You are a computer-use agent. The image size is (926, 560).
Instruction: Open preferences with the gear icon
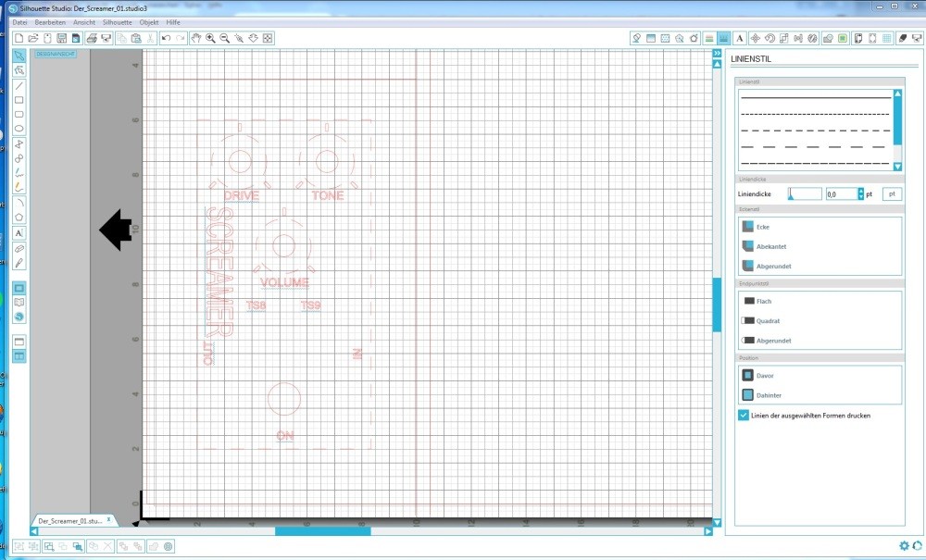tap(904, 546)
